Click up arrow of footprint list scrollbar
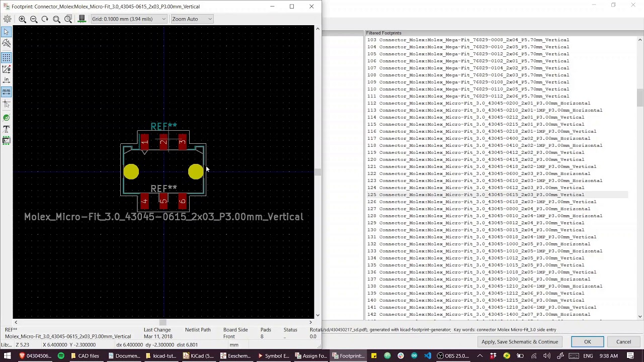The height and width of the screenshot is (362, 644). 640,40
